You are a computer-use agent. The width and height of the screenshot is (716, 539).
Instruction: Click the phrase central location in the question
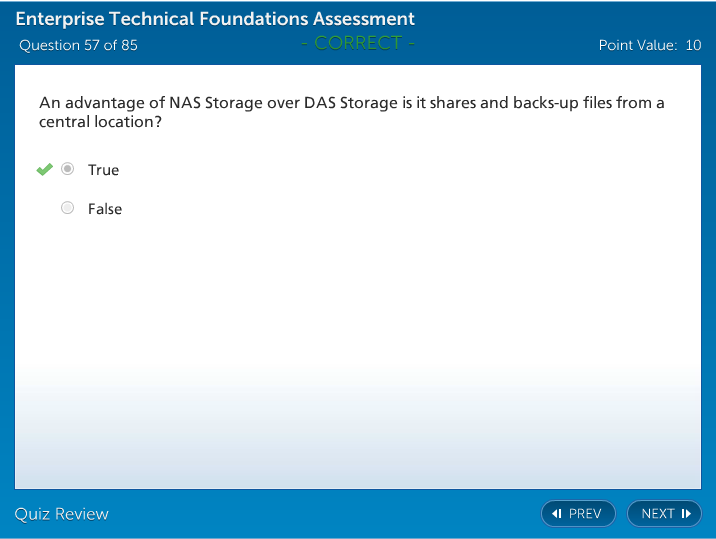95,122
